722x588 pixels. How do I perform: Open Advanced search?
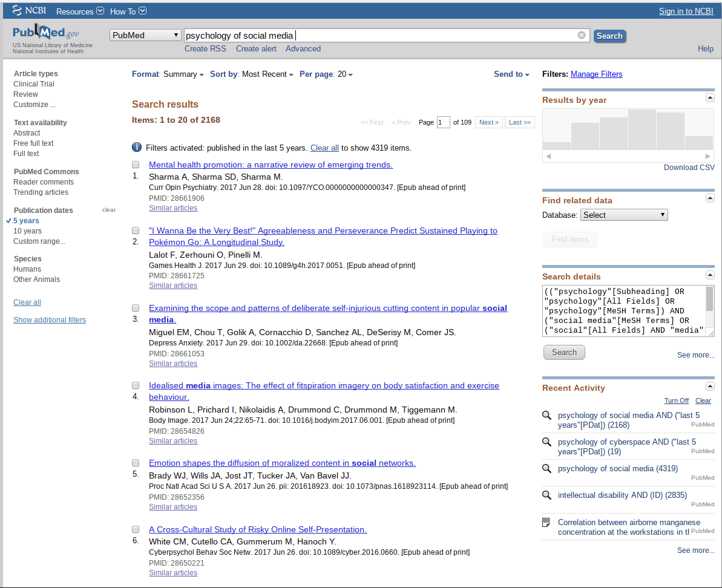tap(303, 48)
